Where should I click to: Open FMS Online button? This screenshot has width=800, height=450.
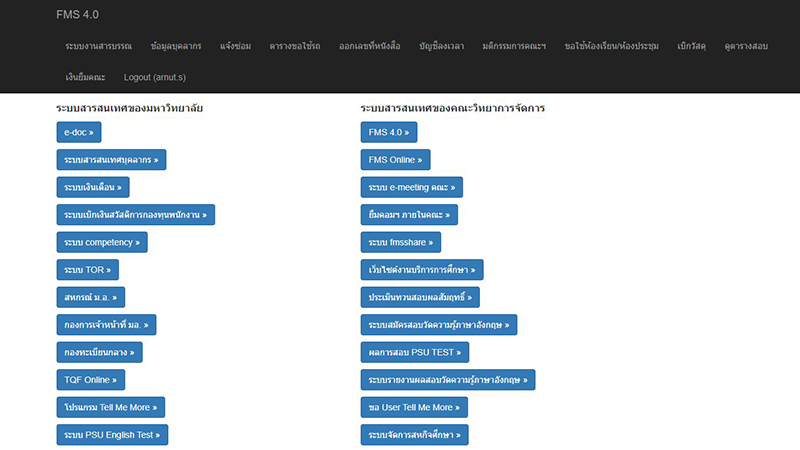click(395, 160)
